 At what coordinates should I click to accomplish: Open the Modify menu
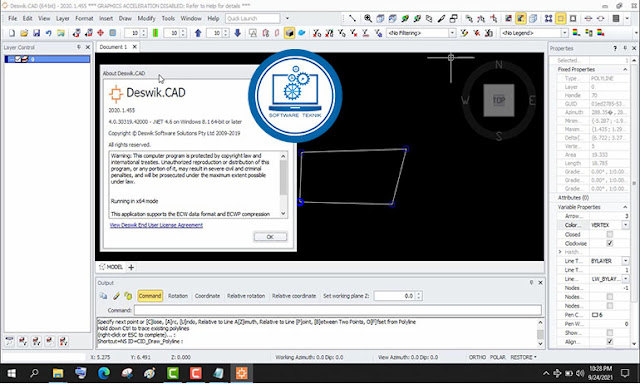click(x=146, y=18)
